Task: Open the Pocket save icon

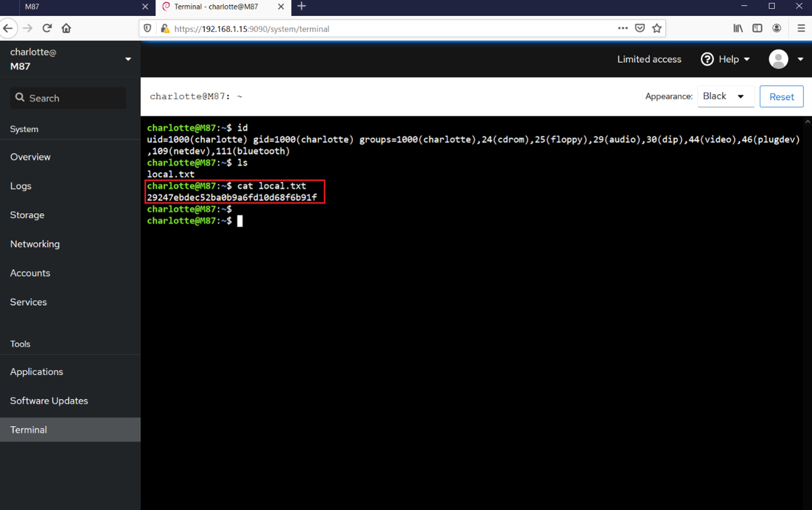Action: click(x=640, y=28)
